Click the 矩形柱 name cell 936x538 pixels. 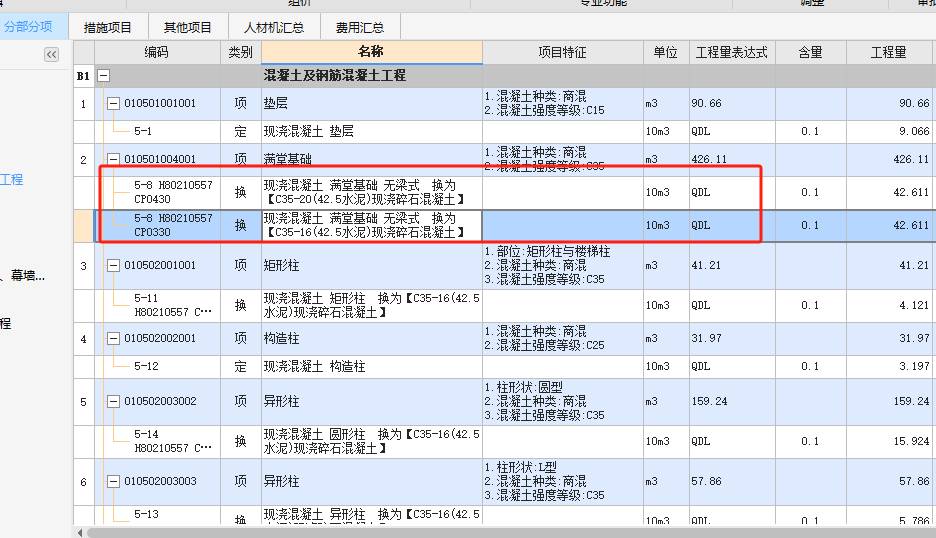point(371,265)
